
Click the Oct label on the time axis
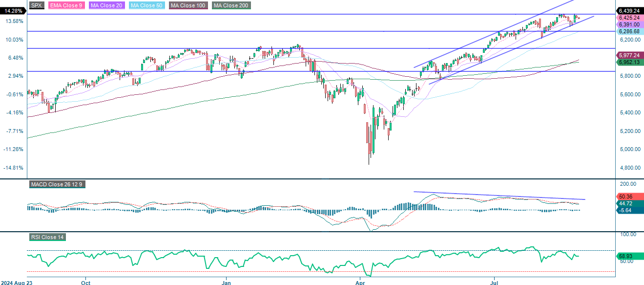click(85, 283)
